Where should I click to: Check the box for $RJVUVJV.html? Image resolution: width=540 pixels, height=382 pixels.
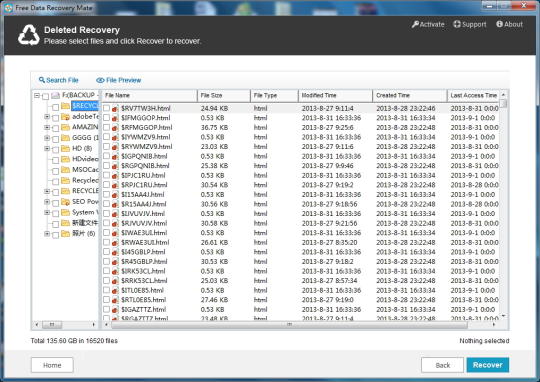[107, 223]
